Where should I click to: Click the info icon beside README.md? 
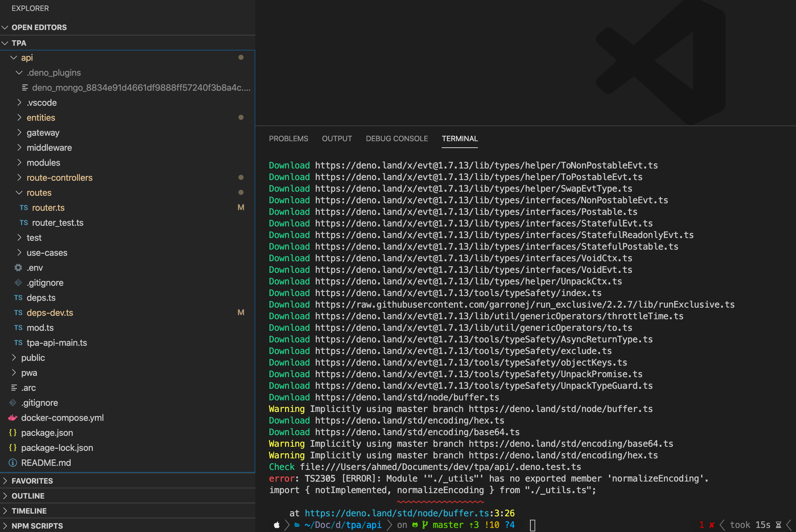[x=13, y=463]
